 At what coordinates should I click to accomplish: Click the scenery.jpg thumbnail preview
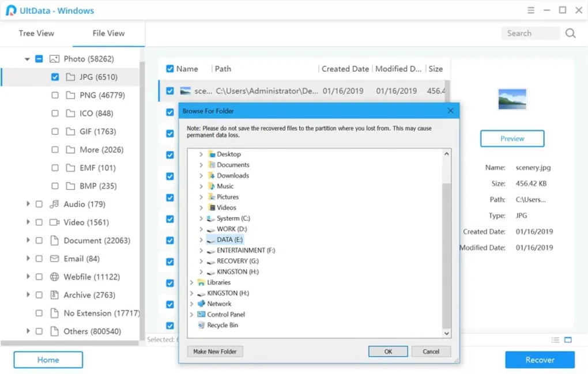click(512, 98)
